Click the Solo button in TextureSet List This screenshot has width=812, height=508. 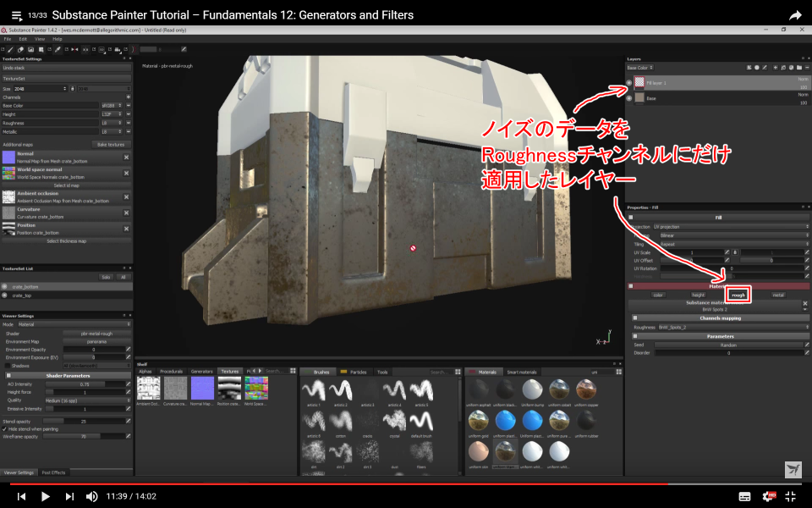[x=106, y=277]
